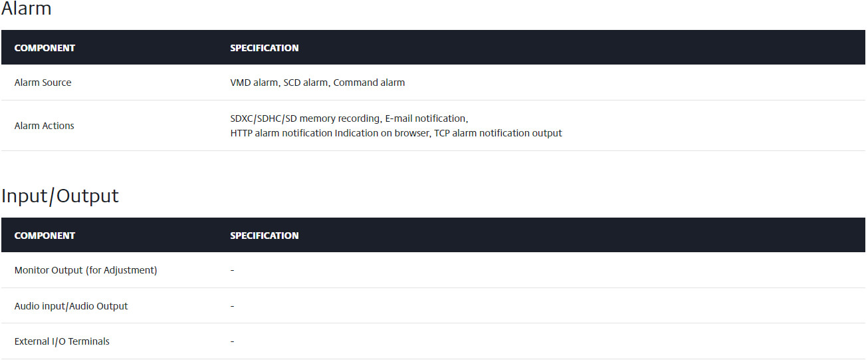Click the SCD alarm text
This screenshot has width=868, height=360.
306,83
